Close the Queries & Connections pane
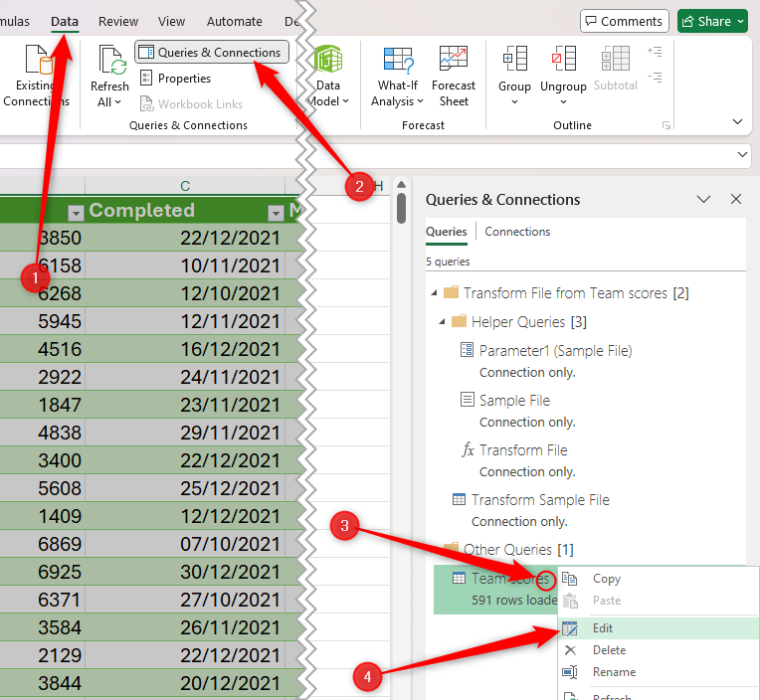 click(x=736, y=200)
